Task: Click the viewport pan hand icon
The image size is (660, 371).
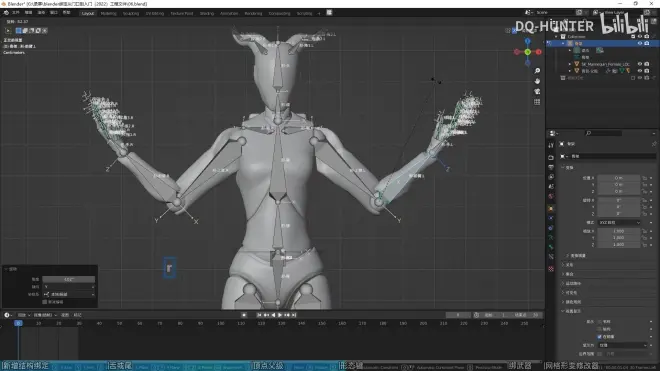Action: click(537, 81)
